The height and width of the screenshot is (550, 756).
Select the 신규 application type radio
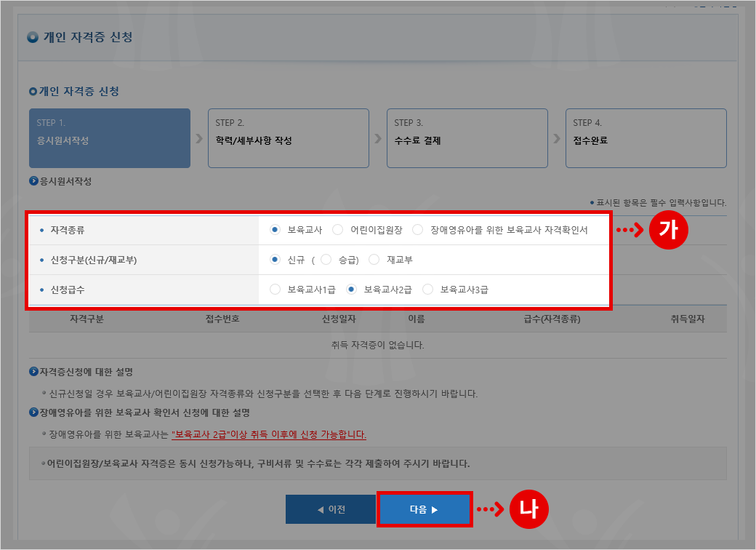point(275,260)
